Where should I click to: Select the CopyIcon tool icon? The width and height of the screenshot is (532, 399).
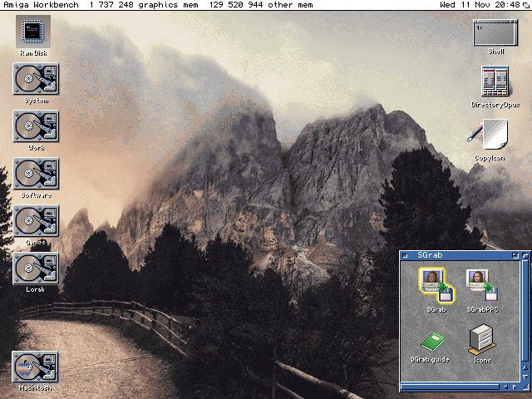[488, 134]
